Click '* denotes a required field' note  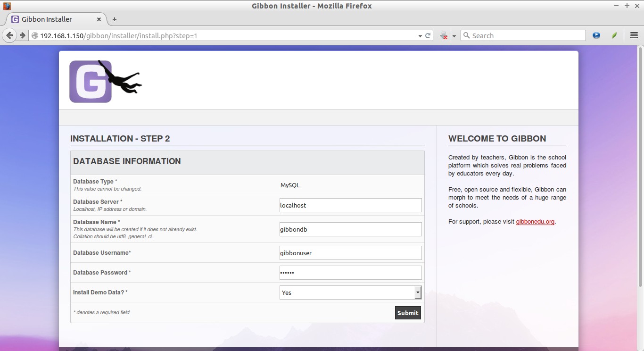pyautogui.click(x=101, y=312)
